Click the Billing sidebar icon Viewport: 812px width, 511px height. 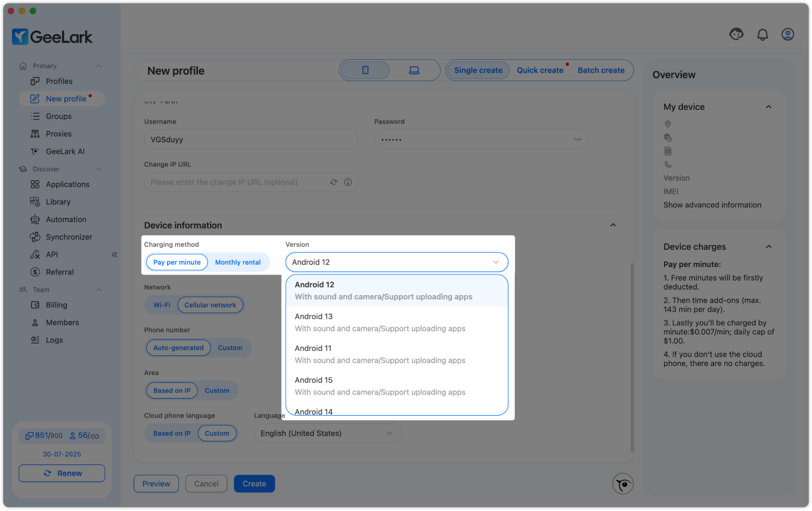[35, 305]
